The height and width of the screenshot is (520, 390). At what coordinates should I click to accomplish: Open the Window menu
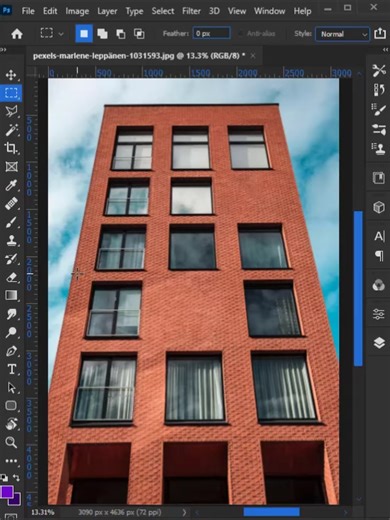pos(269,11)
